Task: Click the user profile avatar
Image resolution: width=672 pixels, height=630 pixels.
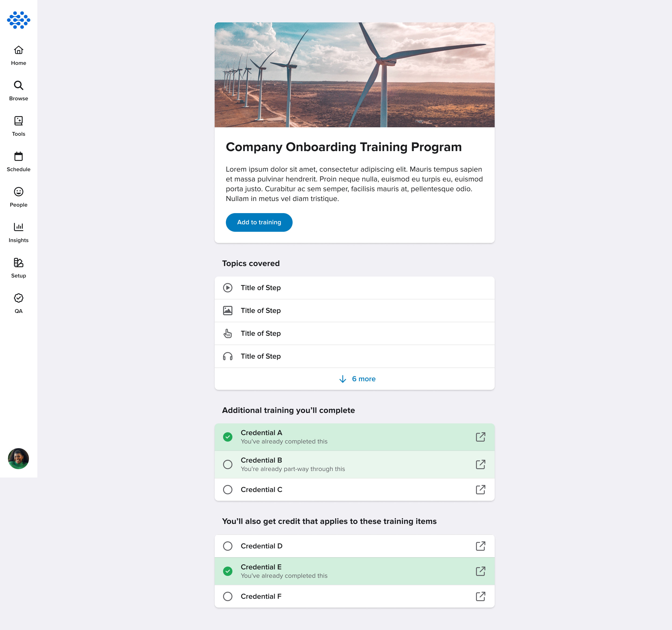Action: pyautogui.click(x=19, y=458)
